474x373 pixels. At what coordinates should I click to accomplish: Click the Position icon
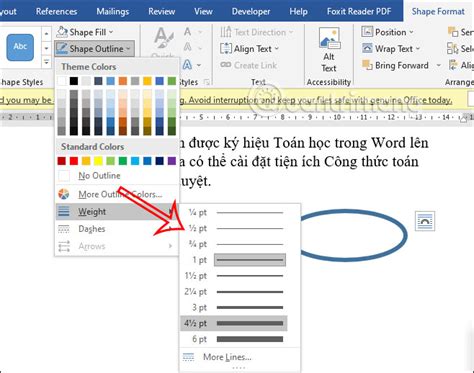[367, 32]
